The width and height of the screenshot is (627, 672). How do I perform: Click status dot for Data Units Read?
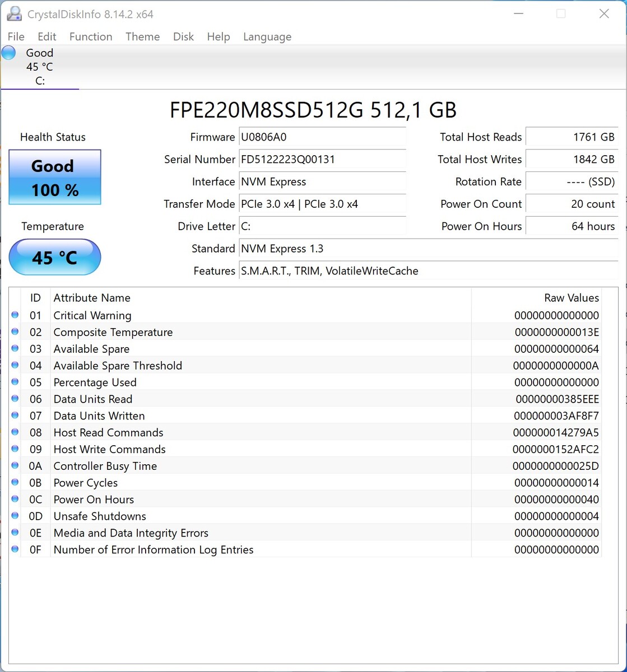tap(15, 399)
